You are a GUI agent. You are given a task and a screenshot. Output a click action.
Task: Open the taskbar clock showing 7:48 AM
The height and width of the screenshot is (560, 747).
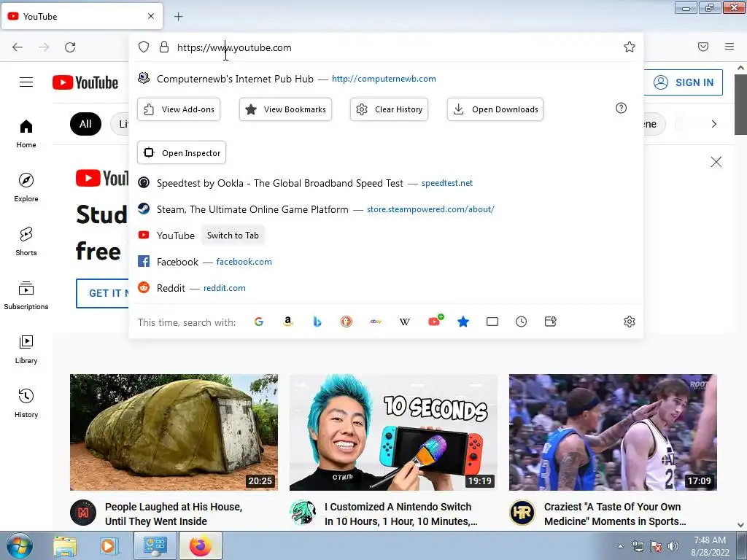tap(710, 546)
